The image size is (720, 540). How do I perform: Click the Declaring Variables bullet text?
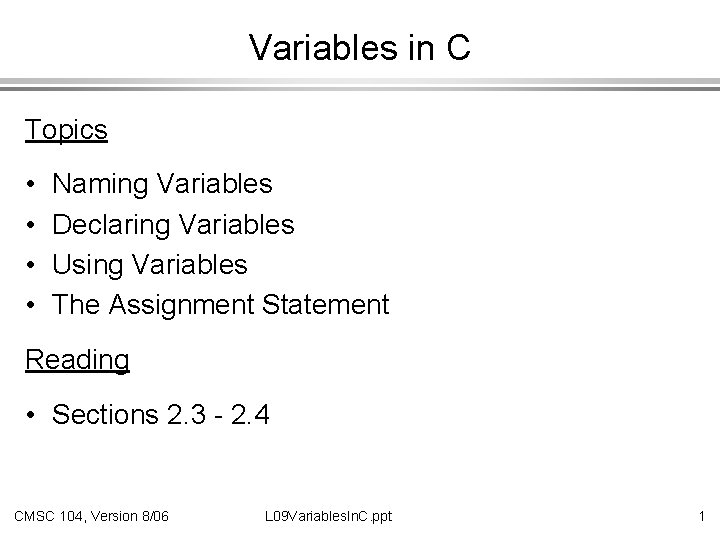[x=173, y=225]
